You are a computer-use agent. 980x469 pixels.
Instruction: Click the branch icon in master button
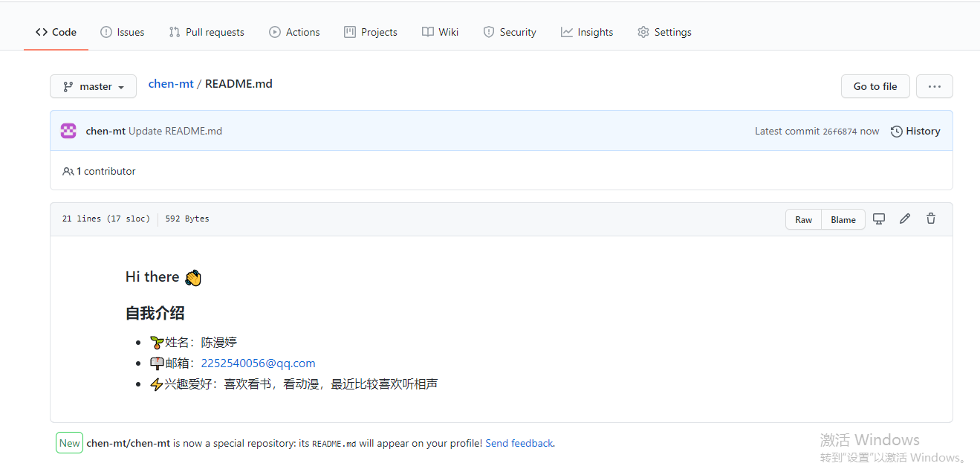pos(68,86)
